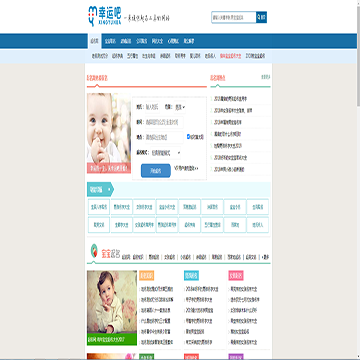Viewport: 360px width, 360px height.
Task: Click the child photo with green caption
Action: [x=112, y=307]
